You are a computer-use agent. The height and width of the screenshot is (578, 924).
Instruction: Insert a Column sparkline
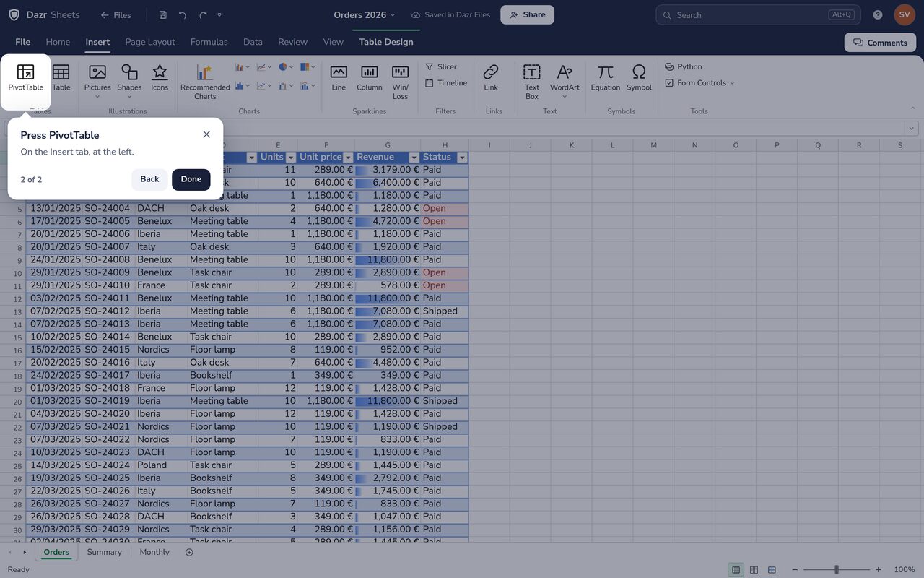pos(369,79)
